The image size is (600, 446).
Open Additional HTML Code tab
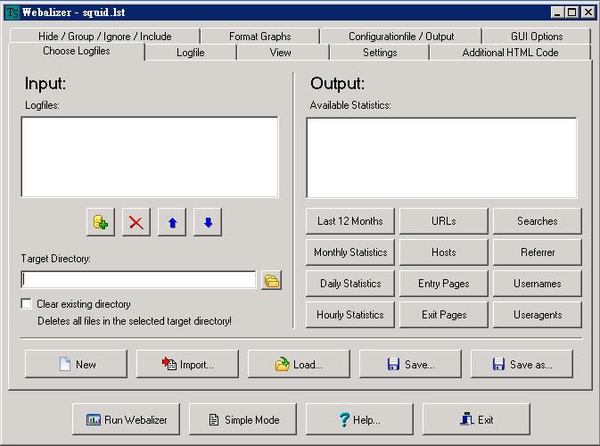[510, 52]
